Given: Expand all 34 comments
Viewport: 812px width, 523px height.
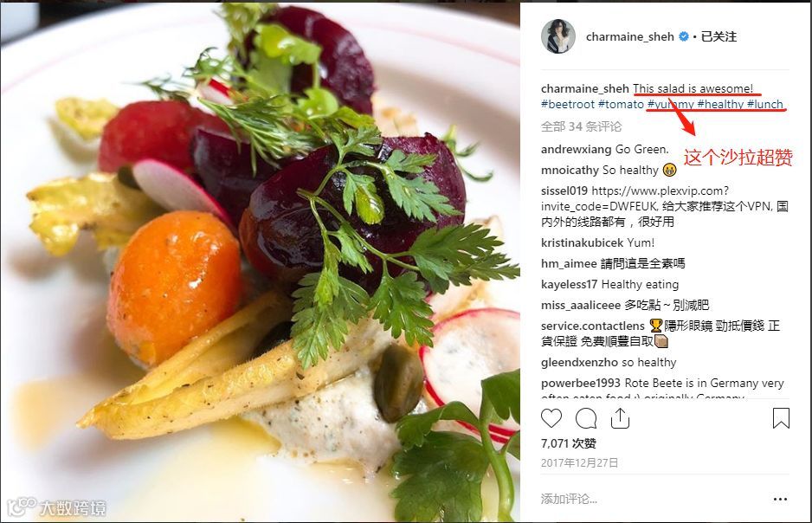Looking at the screenshot, I should click(581, 126).
